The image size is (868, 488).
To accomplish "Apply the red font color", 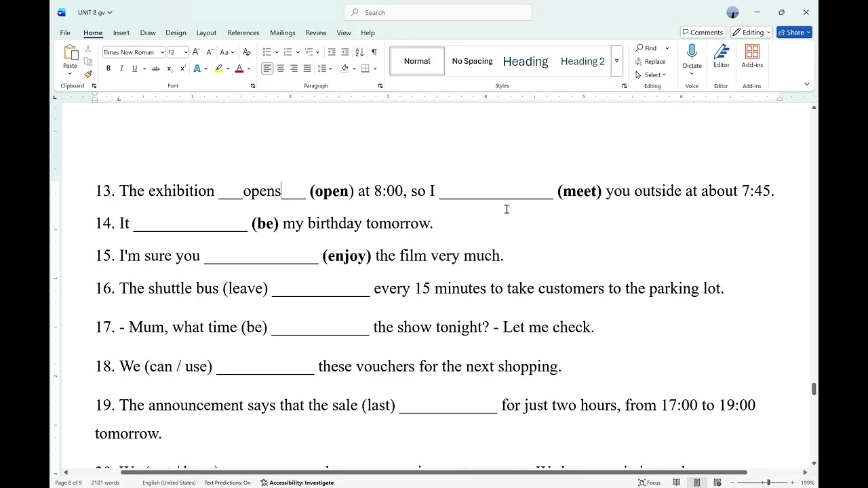I will (x=239, y=68).
